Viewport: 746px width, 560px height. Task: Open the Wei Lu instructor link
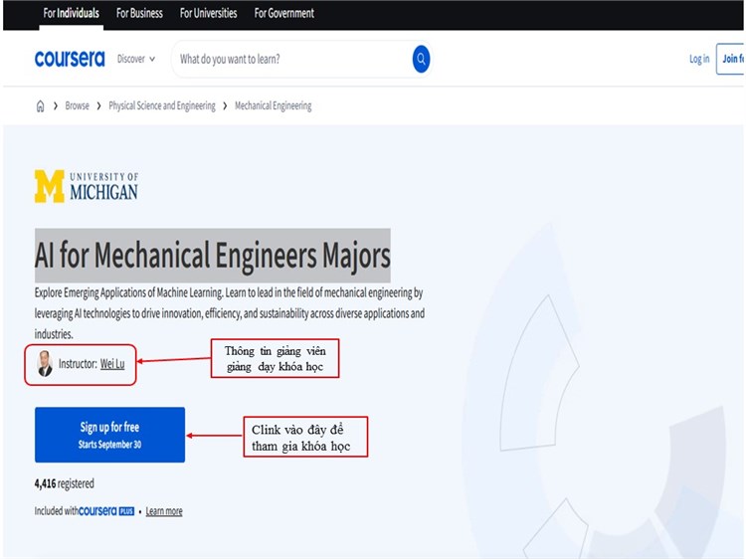112,364
